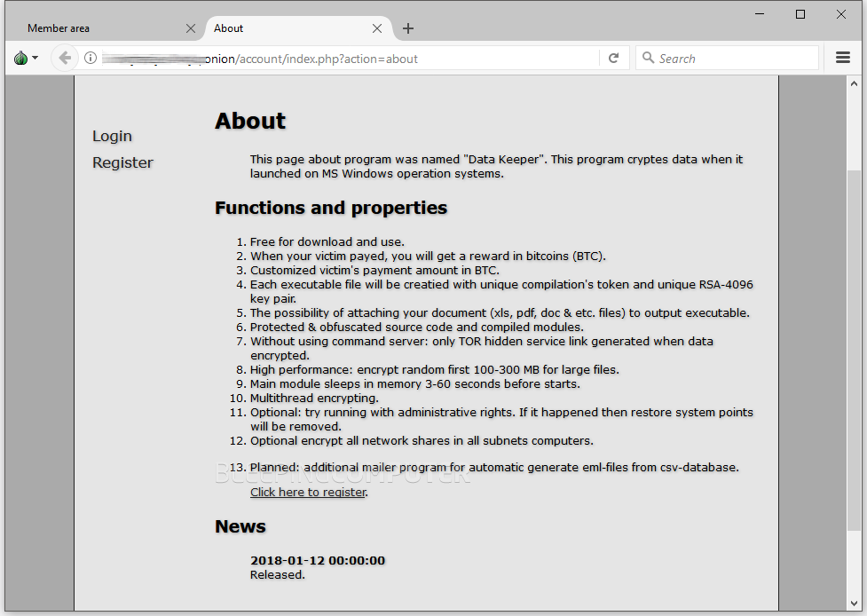867x616 pixels.
Task: Click the 'Released.' news text
Action: (278, 575)
